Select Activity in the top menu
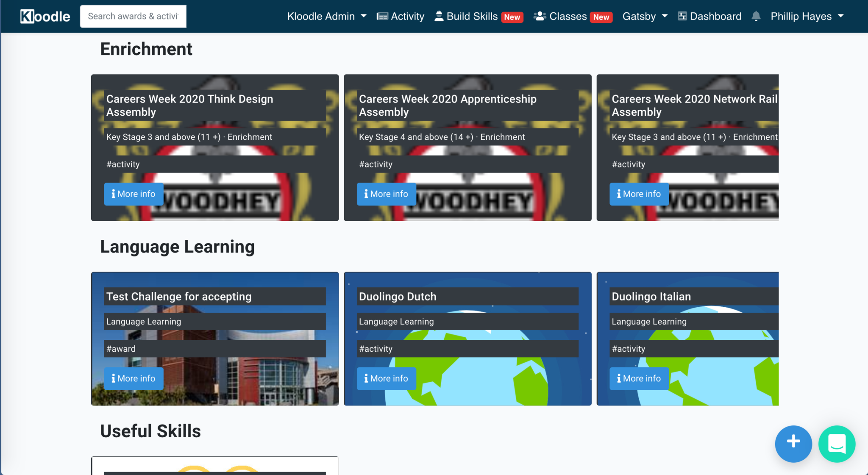868x475 pixels. pos(406,16)
